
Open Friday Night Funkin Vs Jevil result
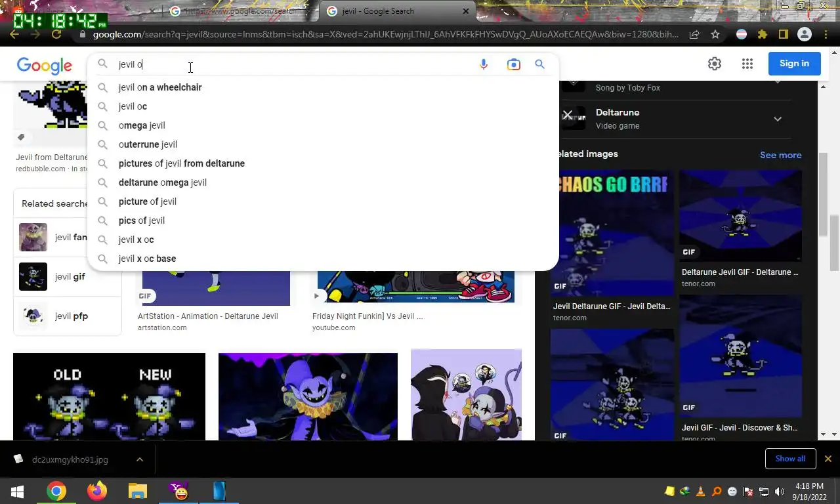[367, 316]
